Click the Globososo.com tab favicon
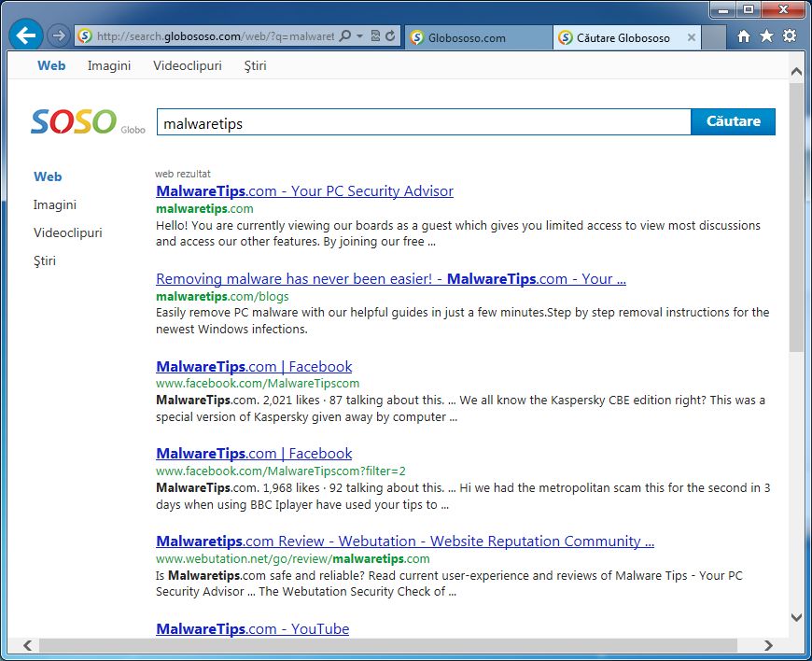Image resolution: width=812 pixels, height=661 pixels. 417,37
